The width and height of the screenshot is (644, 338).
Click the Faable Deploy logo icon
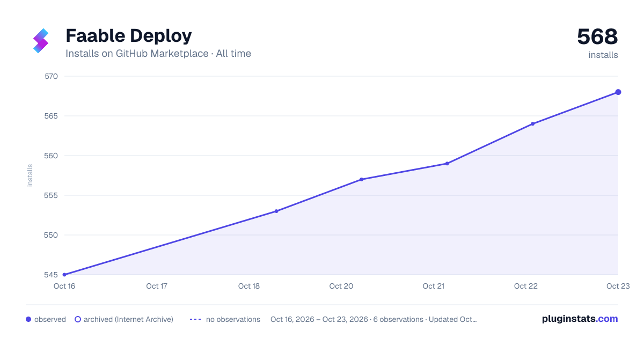click(x=41, y=41)
